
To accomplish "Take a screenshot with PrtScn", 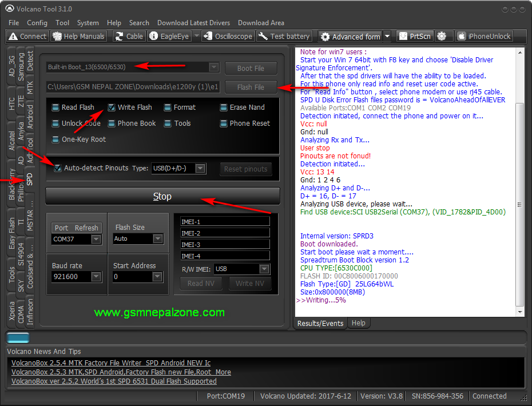I will (x=415, y=36).
